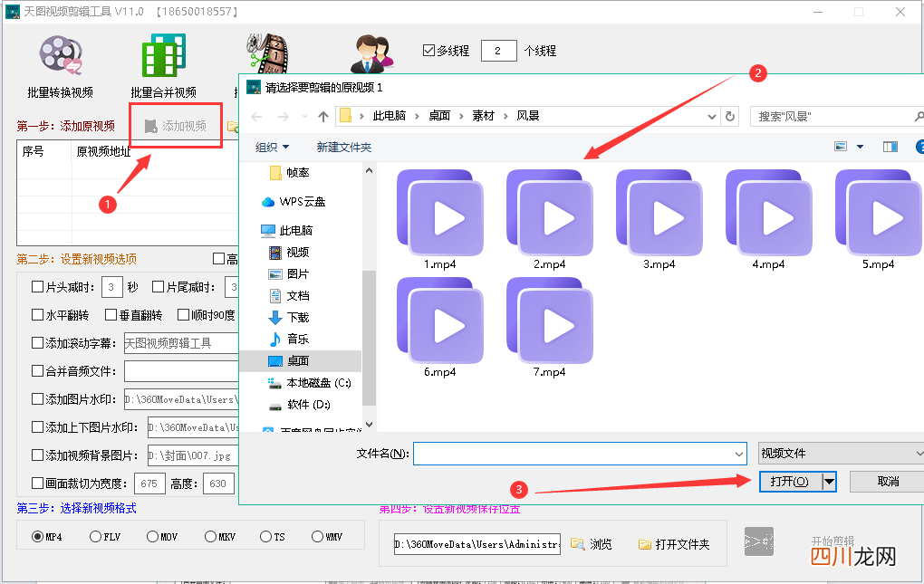The height and width of the screenshot is (584, 924).
Task: Go back in the file dialog
Action: 256,117
